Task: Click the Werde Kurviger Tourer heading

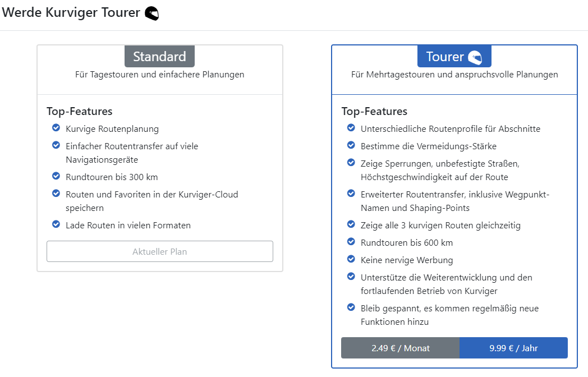Action: [x=71, y=12]
